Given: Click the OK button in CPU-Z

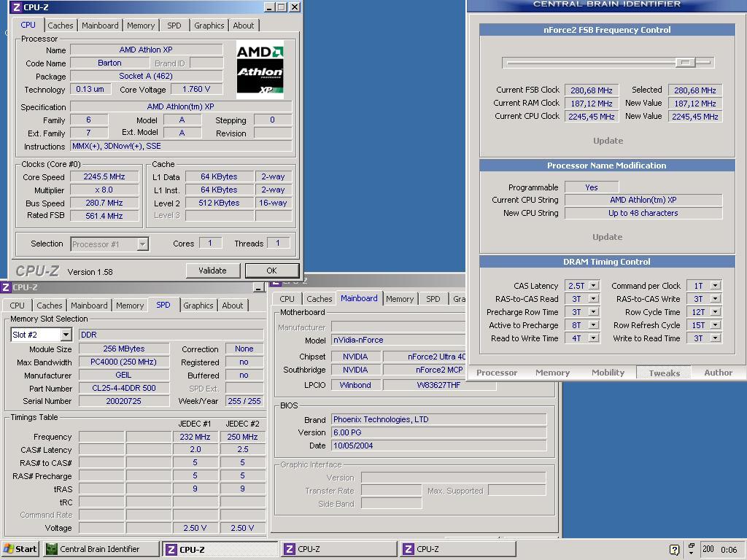Looking at the screenshot, I should pyautogui.click(x=272, y=271).
